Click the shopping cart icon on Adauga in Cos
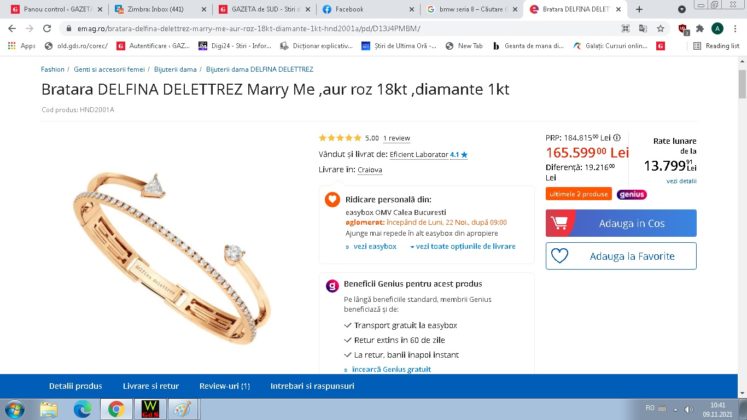Screen dimensions: 747x420 coord(560,223)
